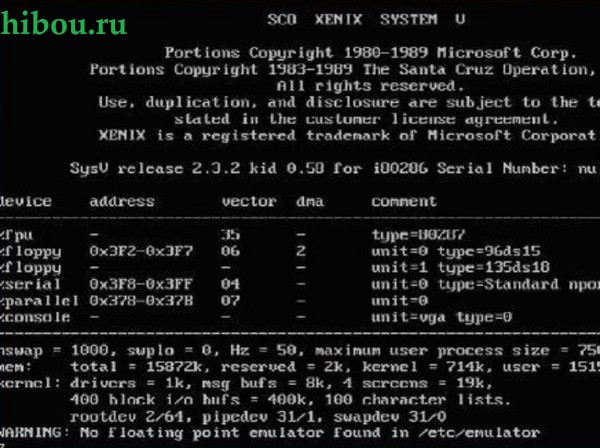Click the "SysV release 2.3.2" text

tap(155, 168)
